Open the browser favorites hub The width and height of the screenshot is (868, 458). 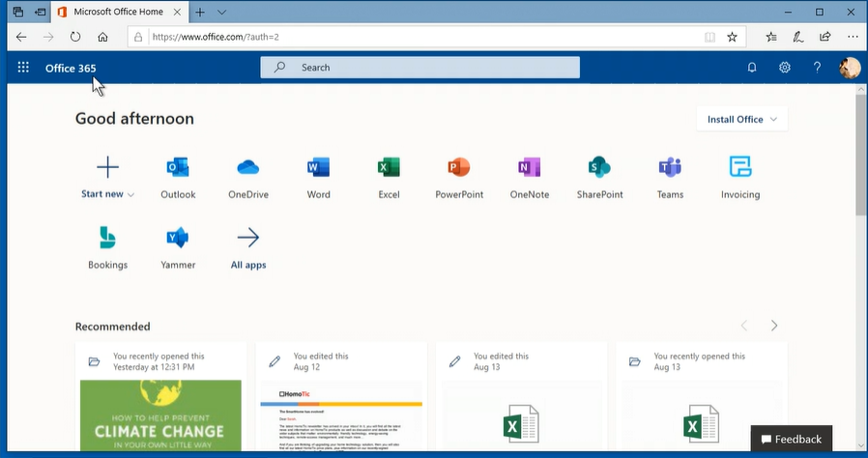tap(771, 37)
